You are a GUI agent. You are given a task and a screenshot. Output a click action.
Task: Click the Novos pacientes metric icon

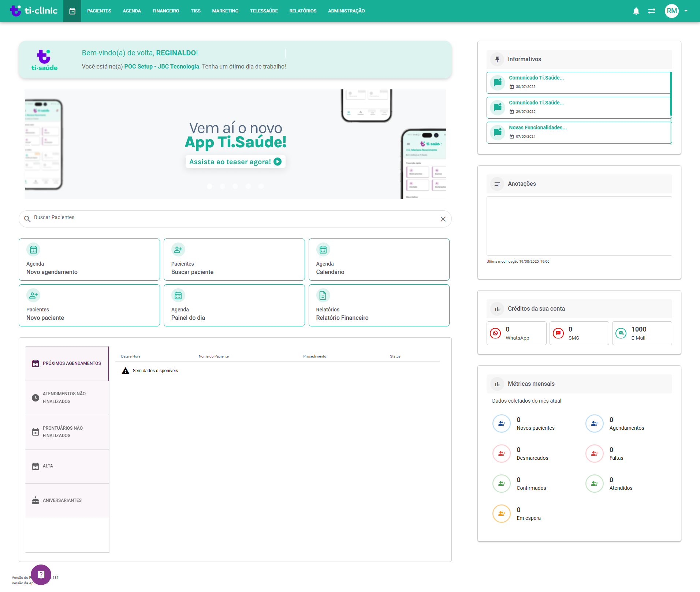502,423
